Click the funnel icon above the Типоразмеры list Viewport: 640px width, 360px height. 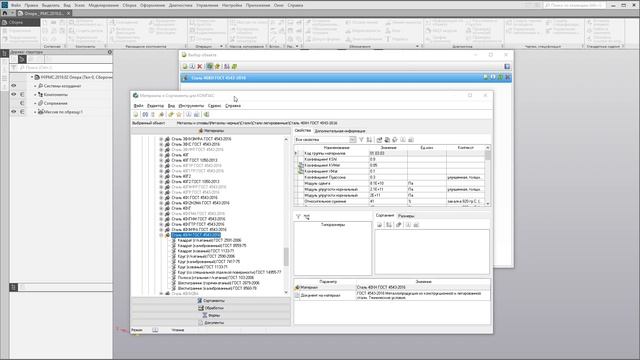[298, 217]
